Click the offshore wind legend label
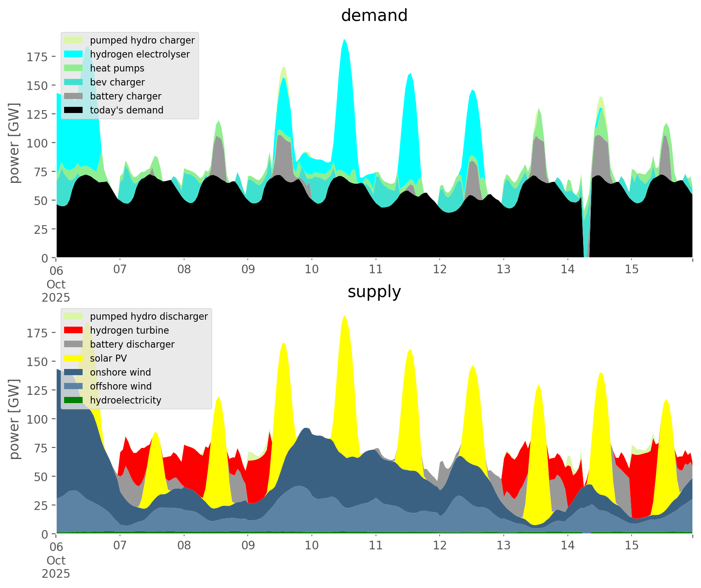This screenshot has height=588, width=701. point(121,386)
